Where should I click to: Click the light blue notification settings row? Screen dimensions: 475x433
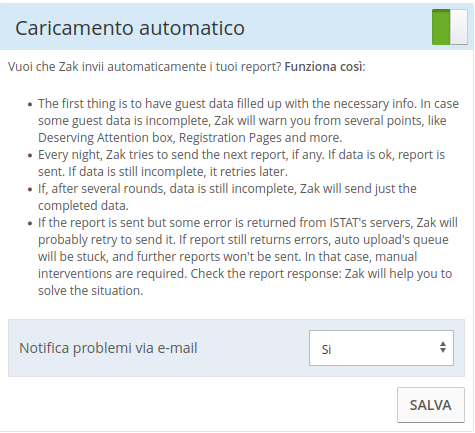pos(236,348)
